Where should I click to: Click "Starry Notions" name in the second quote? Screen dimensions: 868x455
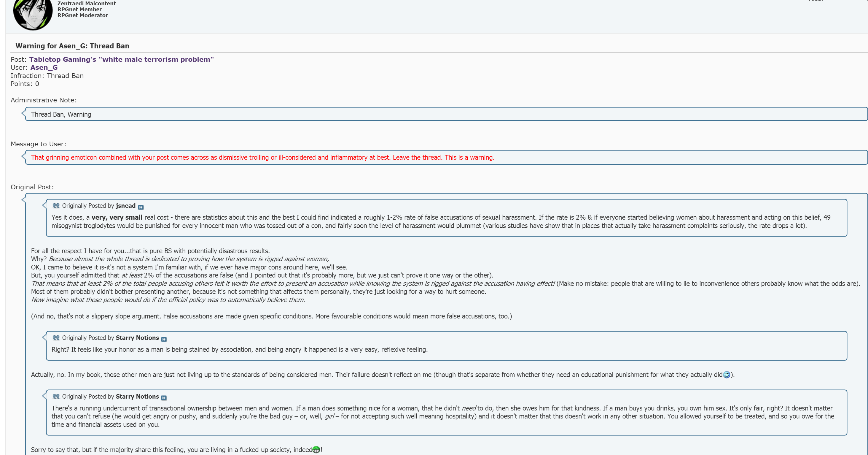pyautogui.click(x=138, y=397)
